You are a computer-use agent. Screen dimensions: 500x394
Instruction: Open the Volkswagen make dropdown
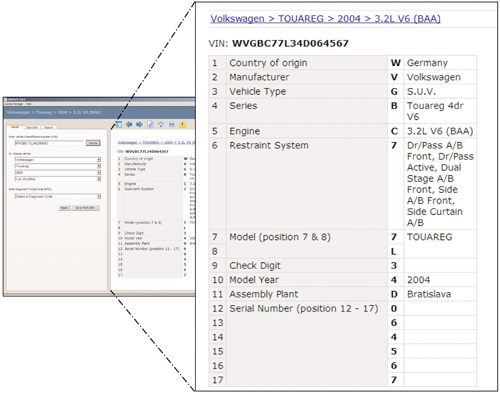(x=57, y=160)
